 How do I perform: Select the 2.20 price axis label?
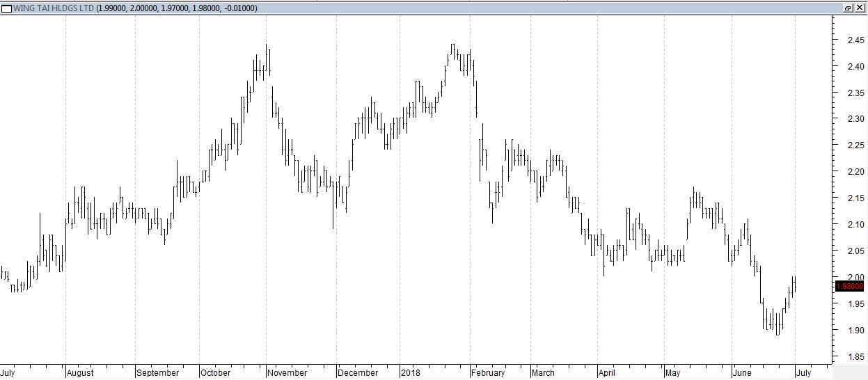(856, 172)
